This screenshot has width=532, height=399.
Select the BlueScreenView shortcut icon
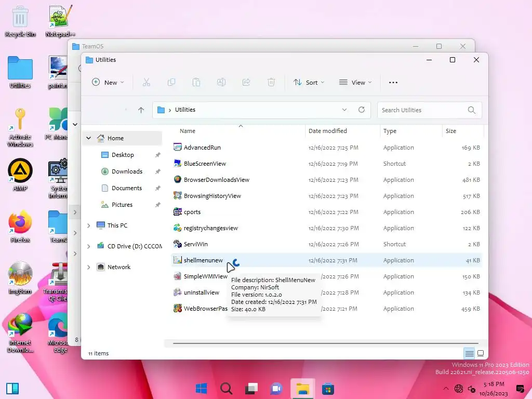[x=178, y=164]
